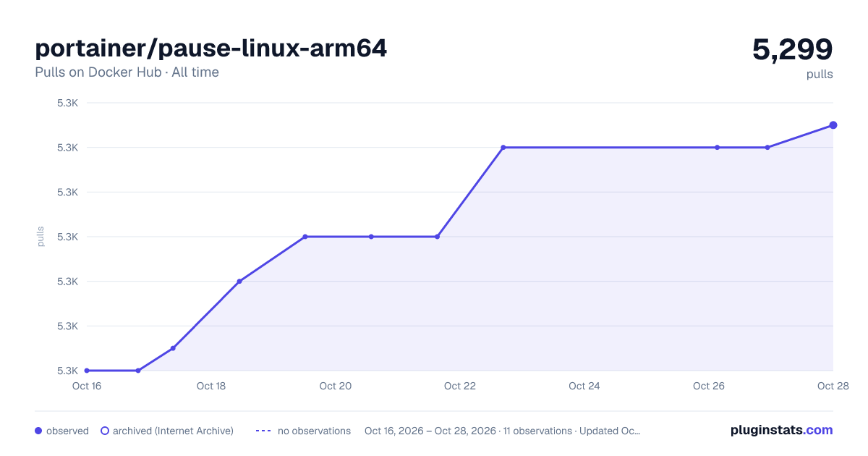Click the Oct 28 axis label
Image resolution: width=868 pixels, height=456 pixels.
point(832,386)
